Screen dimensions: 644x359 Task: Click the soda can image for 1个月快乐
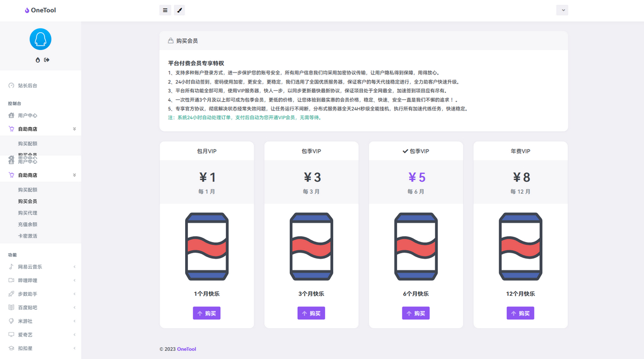click(207, 246)
